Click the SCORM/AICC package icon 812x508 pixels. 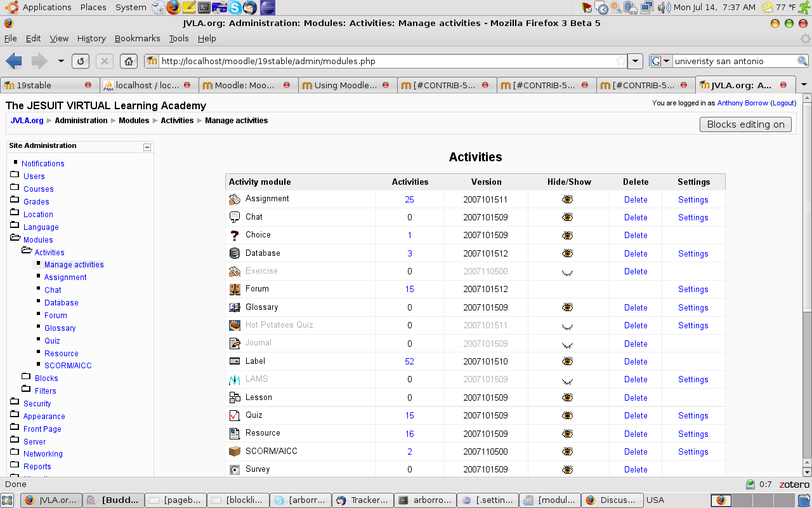(235, 451)
